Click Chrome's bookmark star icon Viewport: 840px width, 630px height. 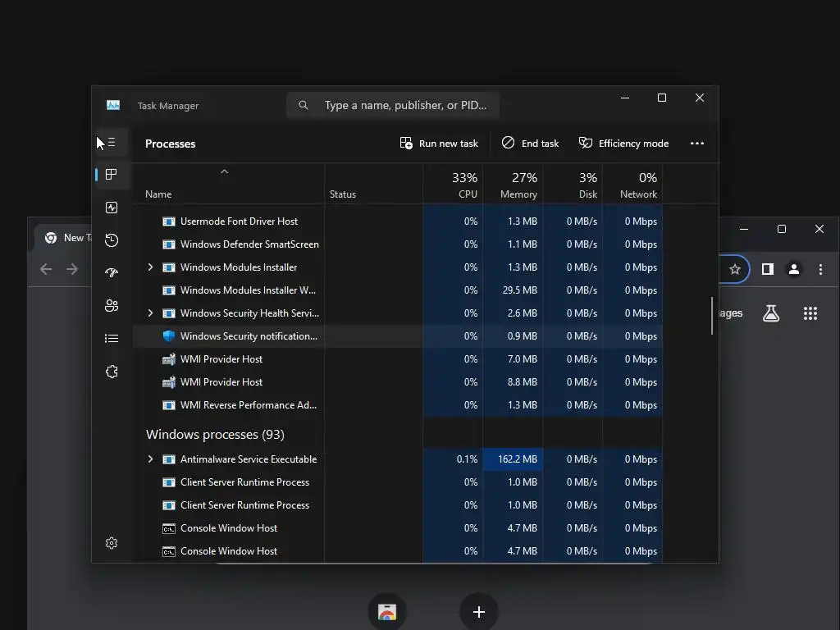735,269
